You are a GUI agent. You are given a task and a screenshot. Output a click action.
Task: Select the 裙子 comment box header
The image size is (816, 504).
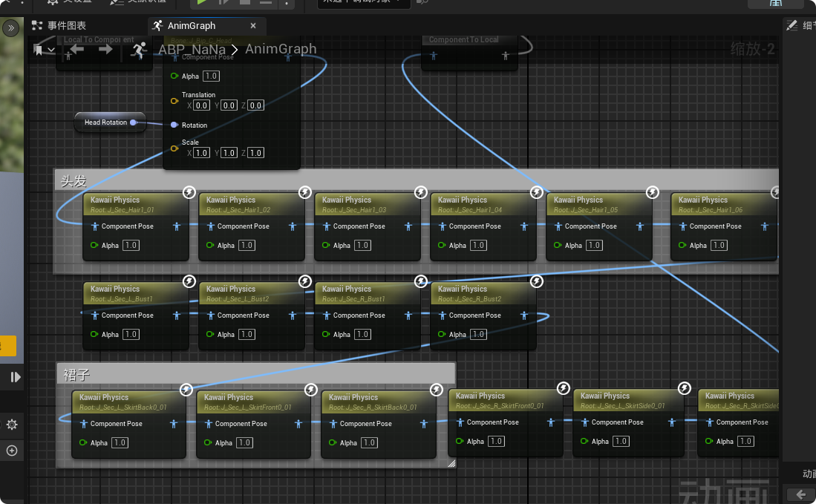(256, 374)
